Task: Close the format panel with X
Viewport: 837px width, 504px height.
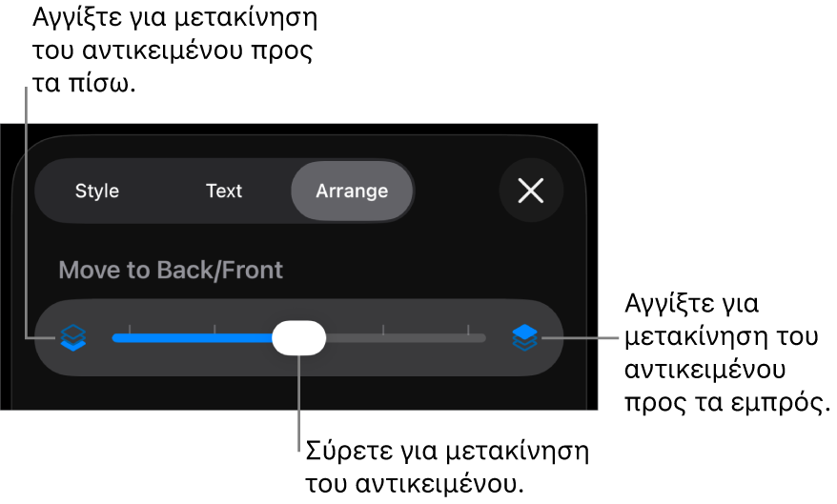Action: pos(531,191)
